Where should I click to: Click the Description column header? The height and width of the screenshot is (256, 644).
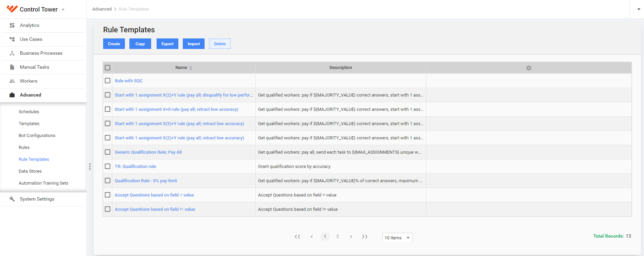pyautogui.click(x=341, y=68)
